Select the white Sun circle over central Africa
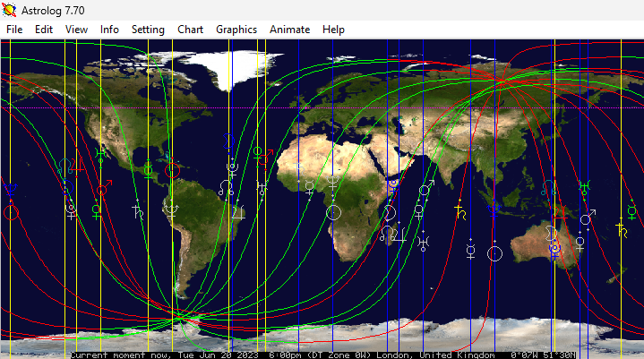The height and width of the screenshot is (359, 644). [333, 212]
